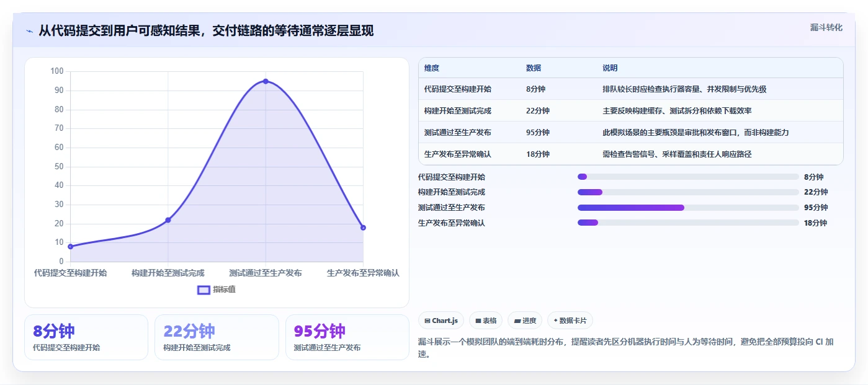Click the 生产发布至异常确认 x-axis label on the chart
The height and width of the screenshot is (385, 868).
[x=363, y=273]
